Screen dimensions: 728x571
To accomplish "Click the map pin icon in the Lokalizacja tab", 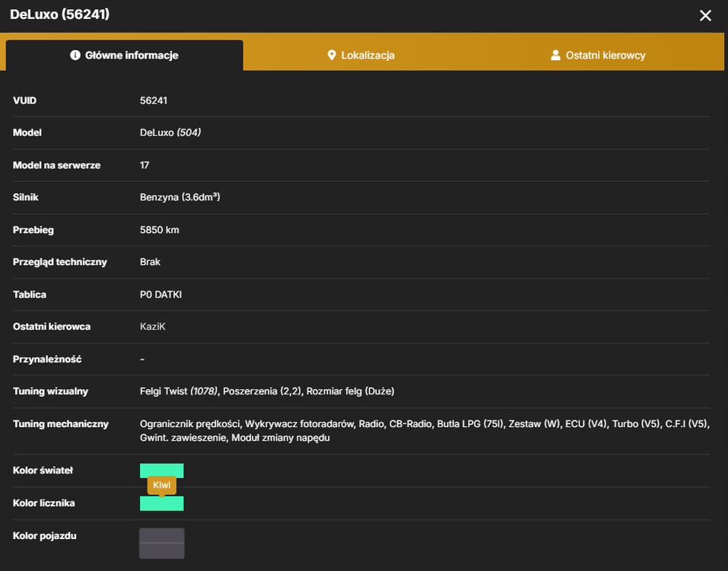I will (x=332, y=56).
